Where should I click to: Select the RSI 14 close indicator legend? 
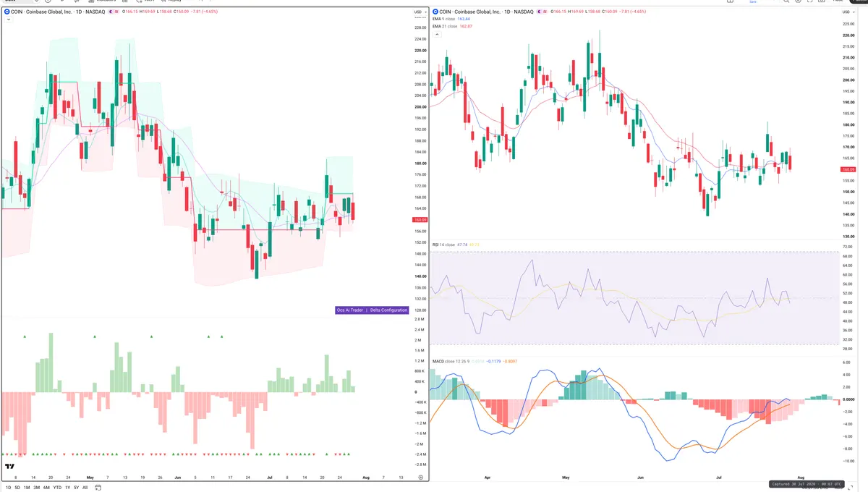point(443,245)
